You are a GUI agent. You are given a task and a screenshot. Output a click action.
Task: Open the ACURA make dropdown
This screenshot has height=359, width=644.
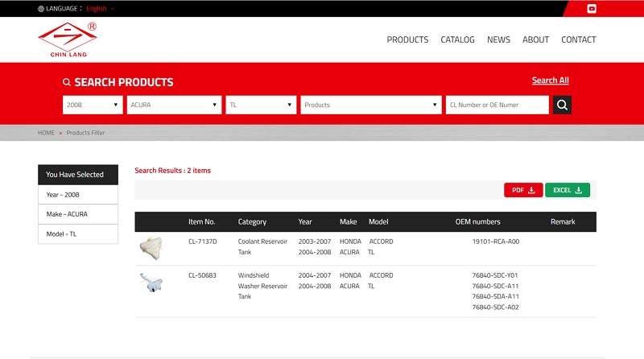point(174,105)
